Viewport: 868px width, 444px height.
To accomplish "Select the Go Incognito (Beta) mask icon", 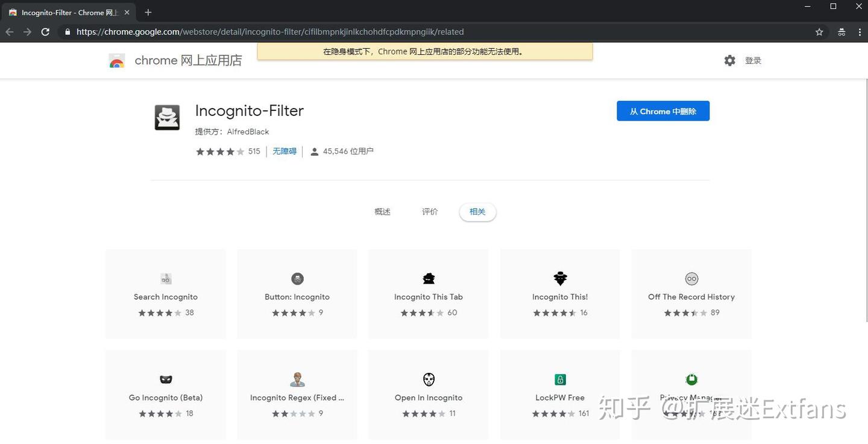I will click(x=166, y=379).
